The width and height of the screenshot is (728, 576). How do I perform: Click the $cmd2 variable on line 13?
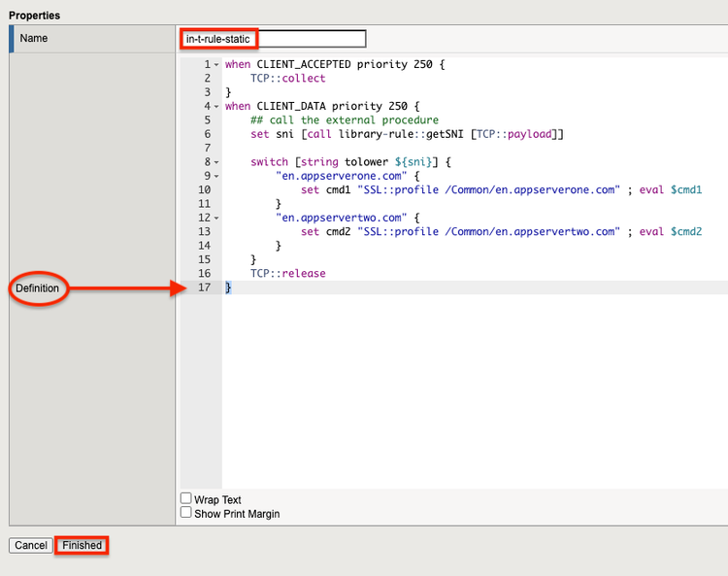coord(685,232)
